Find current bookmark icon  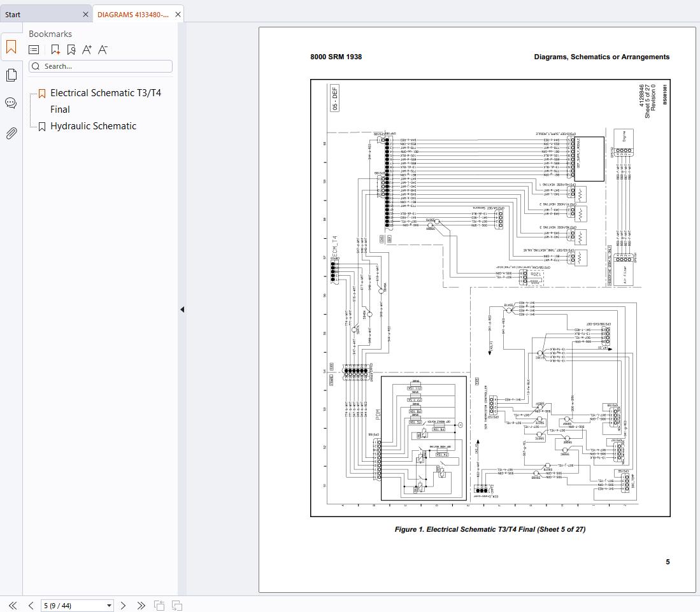coord(71,50)
